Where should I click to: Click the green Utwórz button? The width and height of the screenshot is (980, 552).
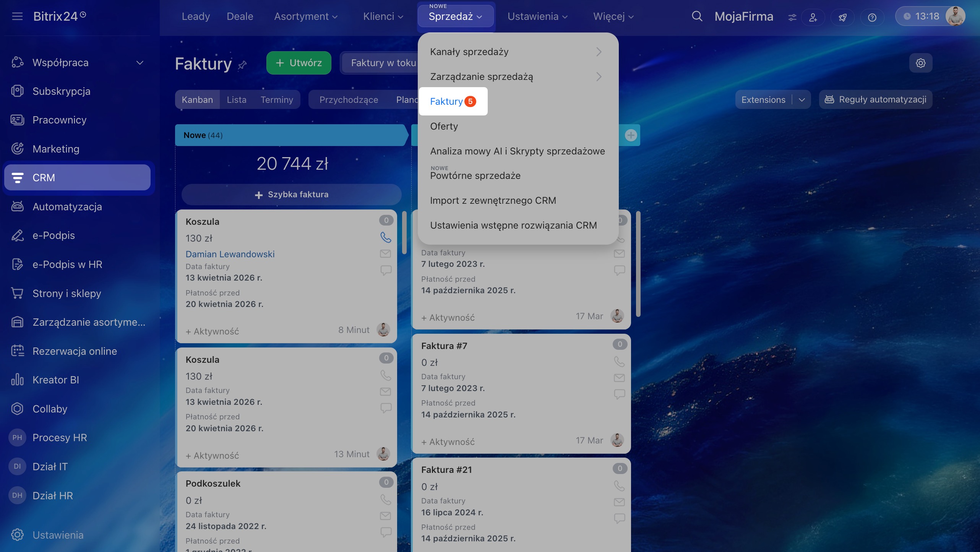pyautogui.click(x=299, y=63)
